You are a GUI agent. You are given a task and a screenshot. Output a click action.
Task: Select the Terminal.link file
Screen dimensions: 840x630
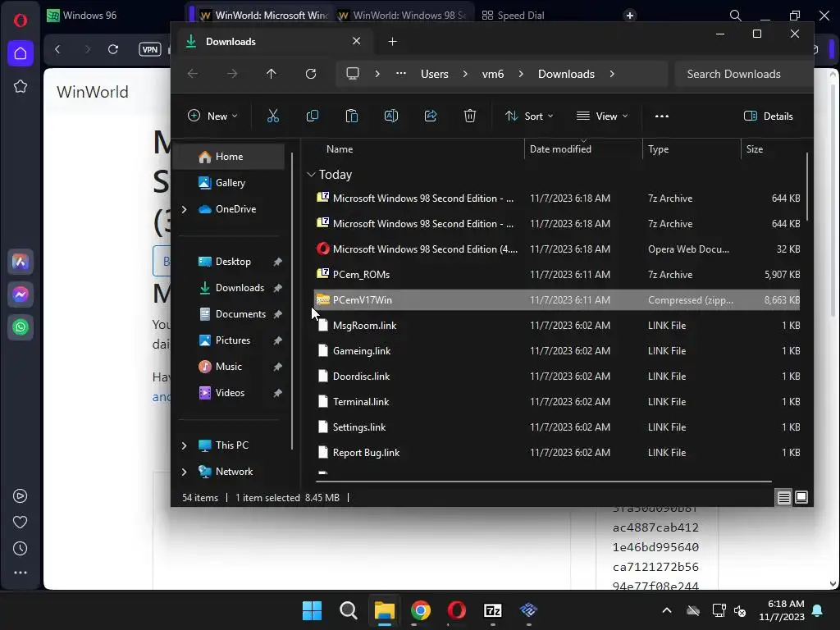point(557,402)
